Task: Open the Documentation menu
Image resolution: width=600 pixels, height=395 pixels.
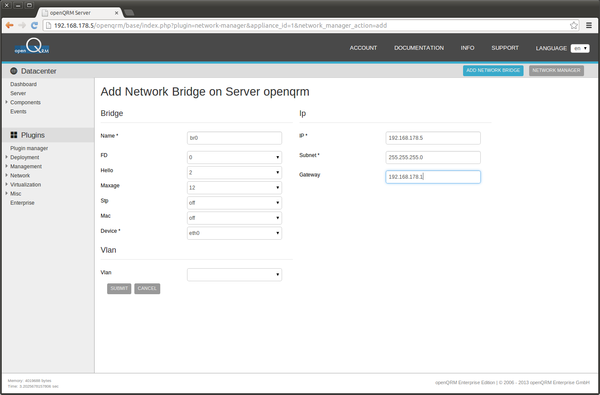Action: (x=419, y=48)
